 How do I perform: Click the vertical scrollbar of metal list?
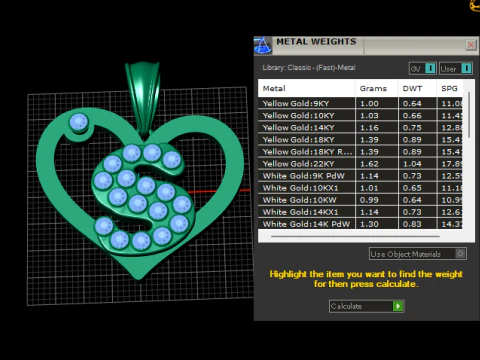[x=469, y=115]
